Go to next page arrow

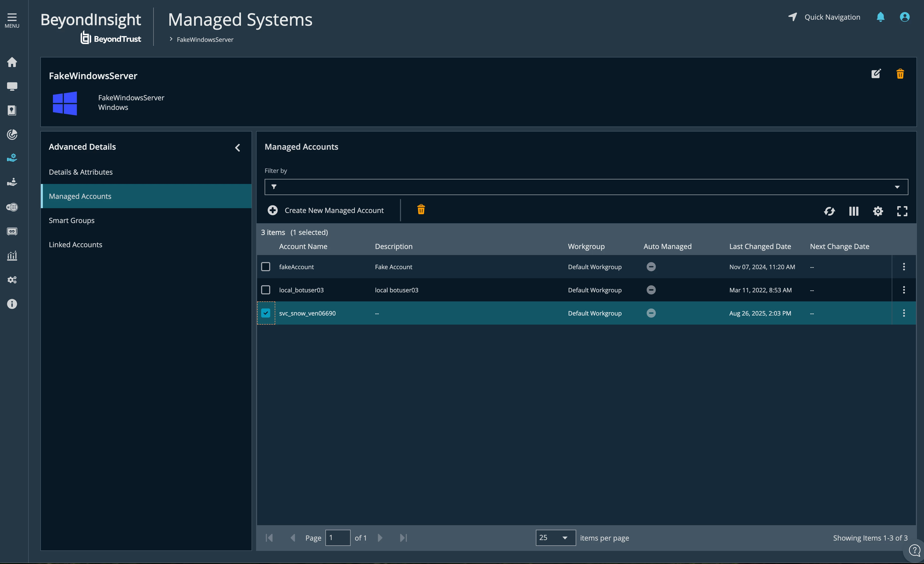380,538
